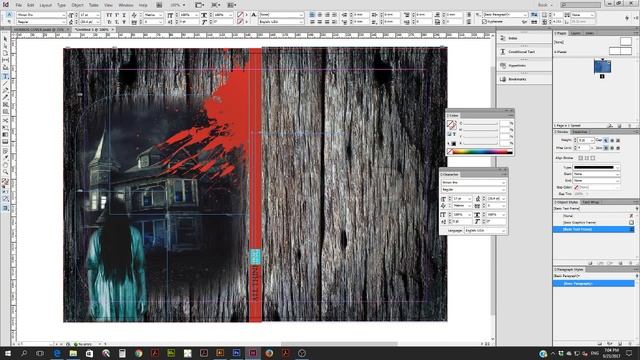This screenshot has height=360, width=640.
Task: Select align stroke to inside option
Action: (587, 158)
